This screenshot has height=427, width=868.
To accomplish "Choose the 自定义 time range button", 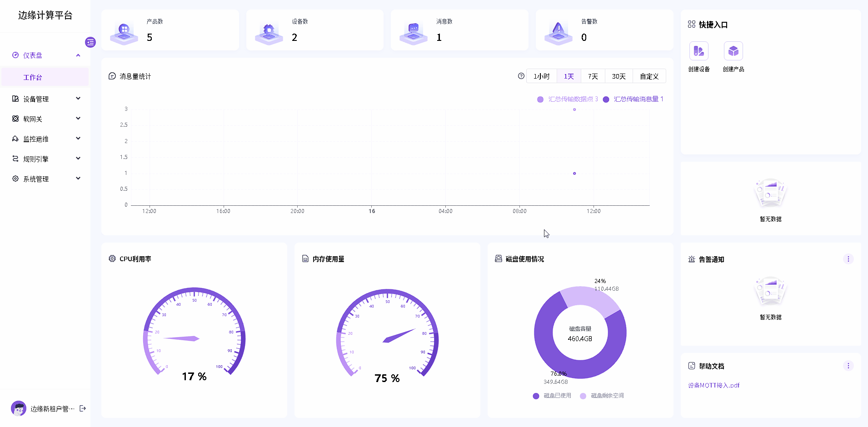I will point(649,76).
